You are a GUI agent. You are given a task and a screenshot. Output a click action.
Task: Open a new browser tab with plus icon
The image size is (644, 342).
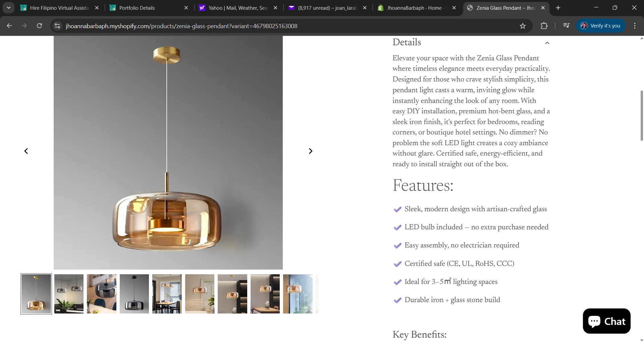pos(558,7)
